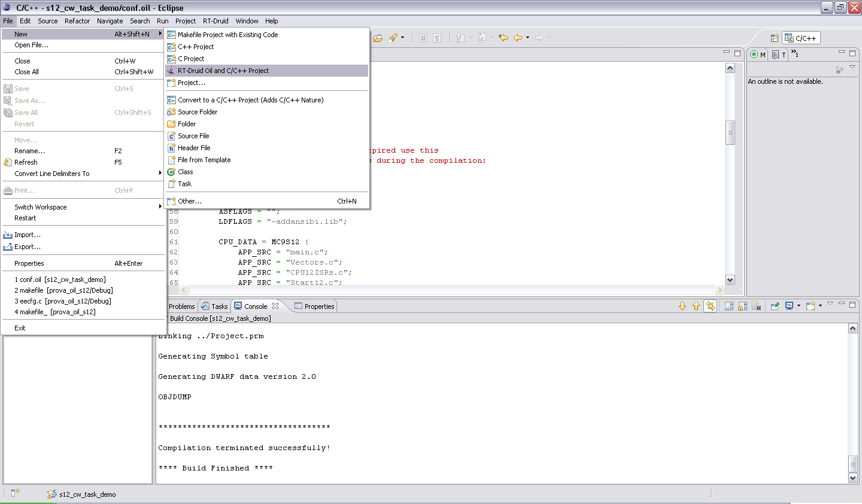
Task: Click Exit in File menu
Action: click(x=83, y=328)
